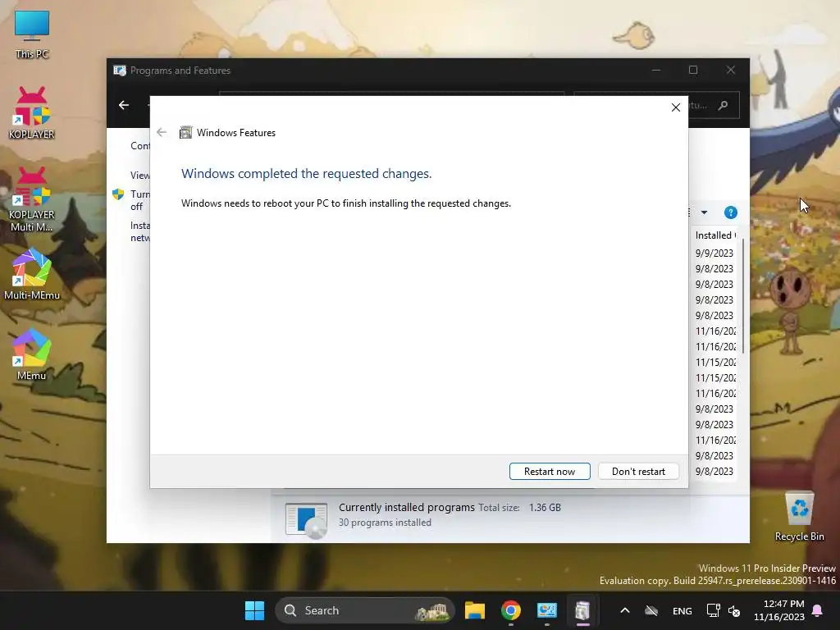The width and height of the screenshot is (840, 630).
Task: Click the shield icon beside Turn features
Action: click(x=118, y=194)
